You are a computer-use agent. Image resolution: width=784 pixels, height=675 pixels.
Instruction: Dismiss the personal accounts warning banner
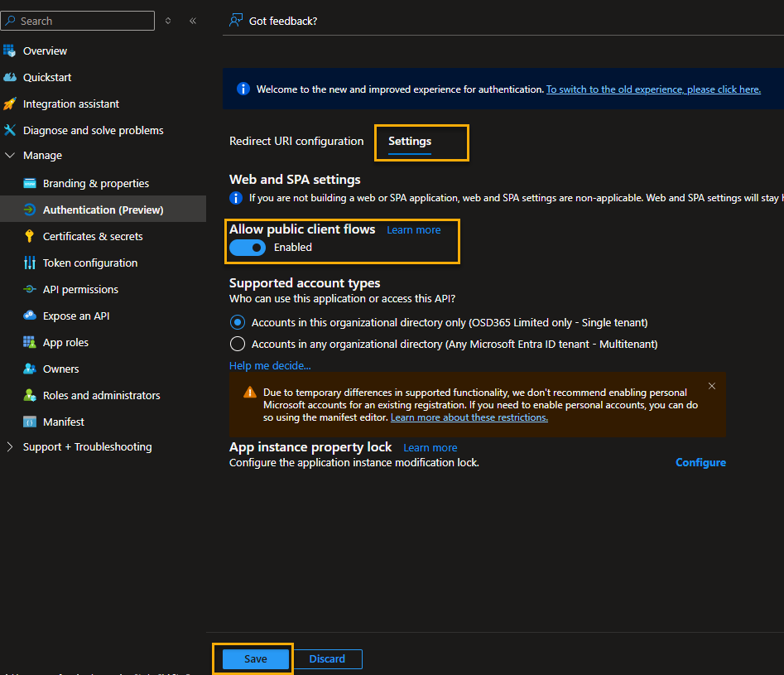(x=712, y=386)
